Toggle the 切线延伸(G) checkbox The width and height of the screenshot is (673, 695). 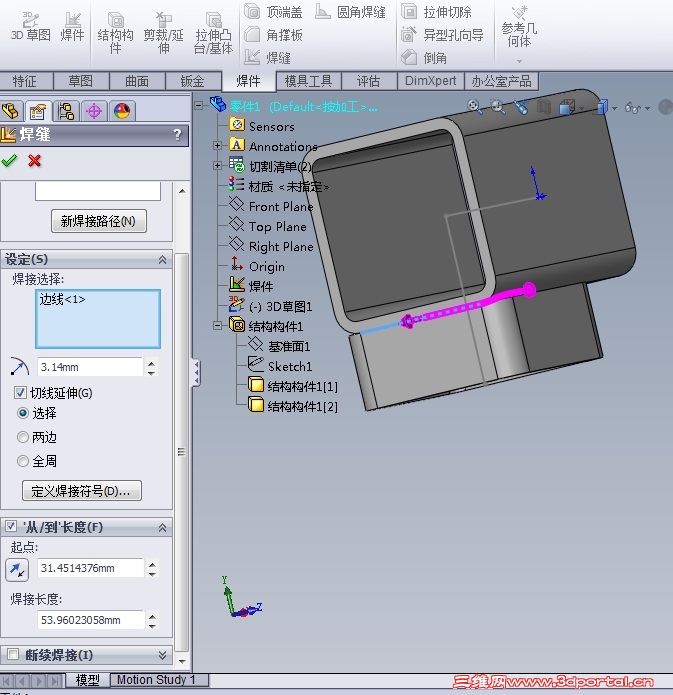point(20,393)
